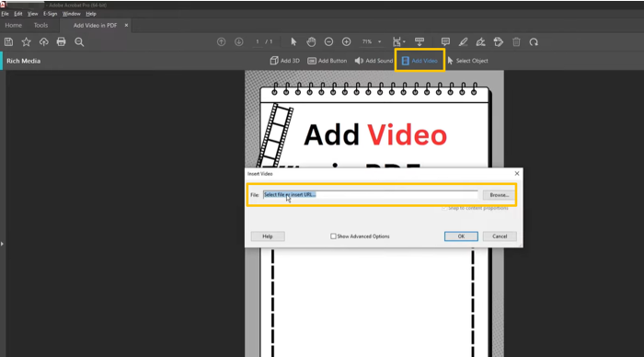Click Add Sound tool
This screenshot has width=644, height=357.
(x=374, y=61)
